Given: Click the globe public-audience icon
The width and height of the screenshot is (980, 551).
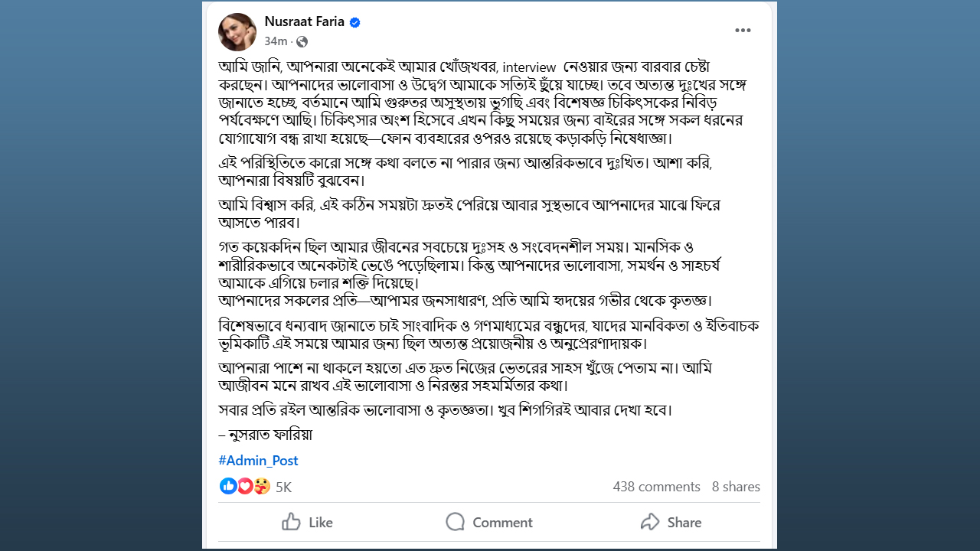Looking at the screenshot, I should (302, 41).
